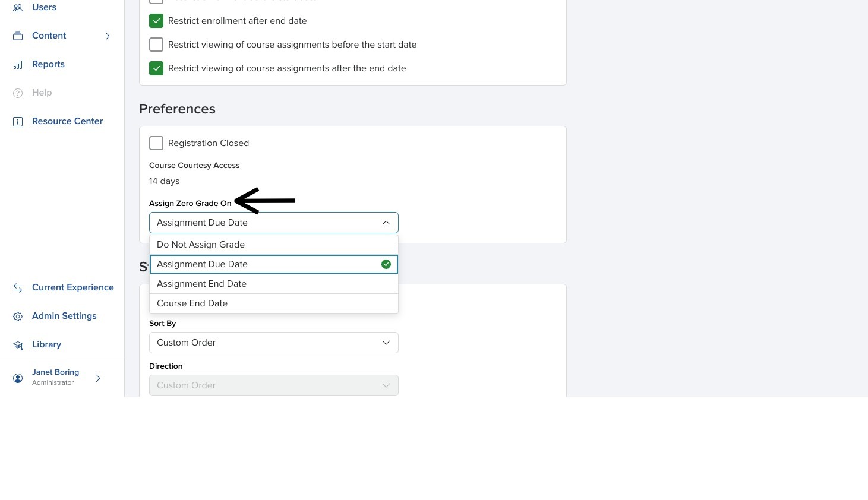Select Do Not Assign Grade option
Screen dimensions: 868x500
point(274,245)
